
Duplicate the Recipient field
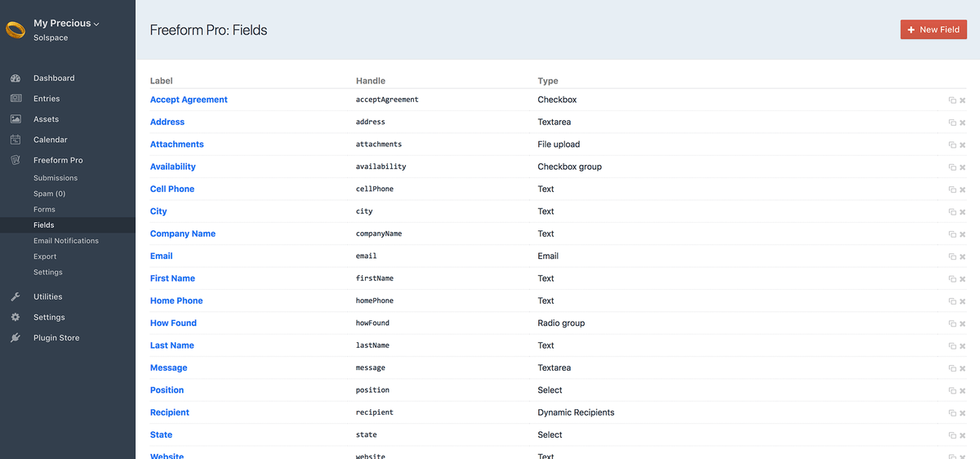coord(952,413)
